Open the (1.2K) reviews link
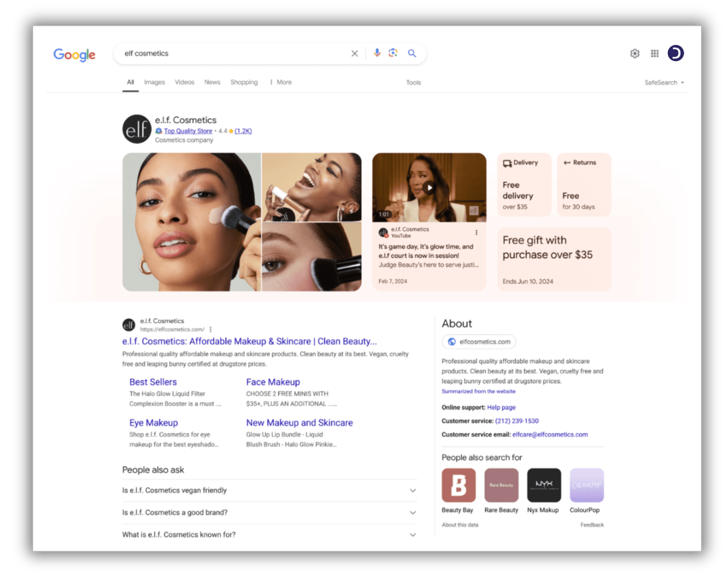Viewport: 728px width, 577px height. click(x=243, y=131)
